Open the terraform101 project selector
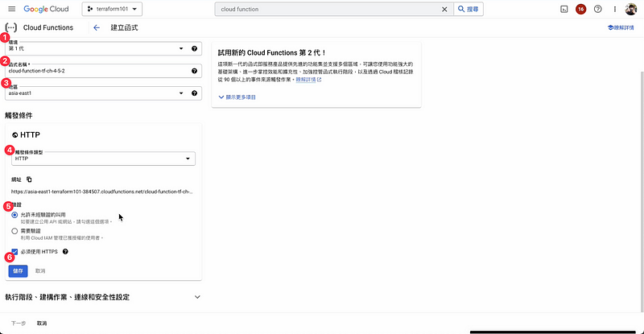Image resolution: width=644 pixels, height=334 pixels. (112, 9)
